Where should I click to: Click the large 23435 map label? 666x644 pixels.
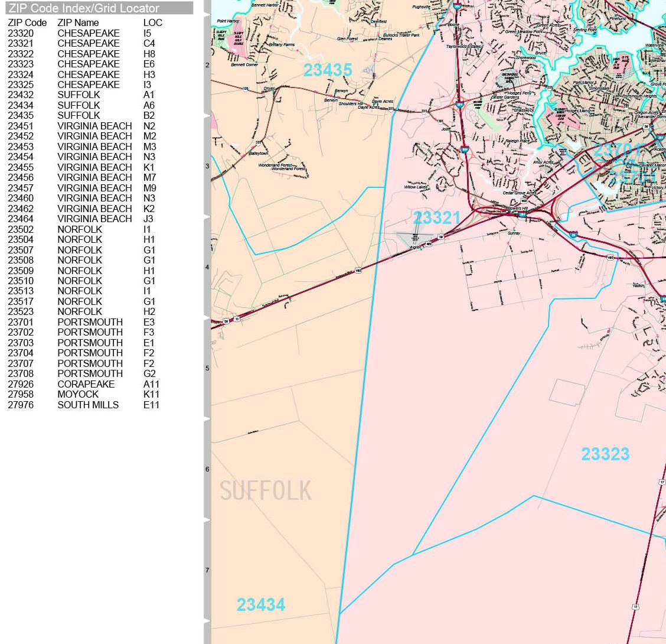pyautogui.click(x=328, y=70)
